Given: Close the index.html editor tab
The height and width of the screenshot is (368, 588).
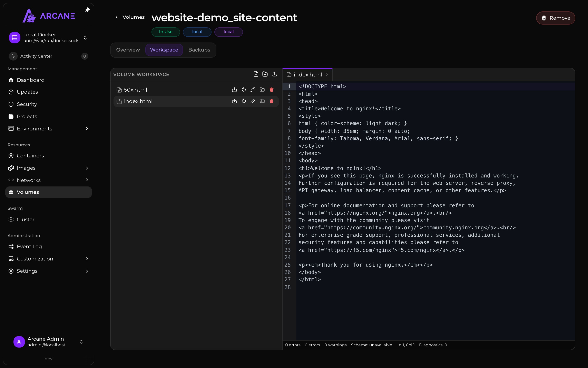Looking at the screenshot, I should point(327,75).
